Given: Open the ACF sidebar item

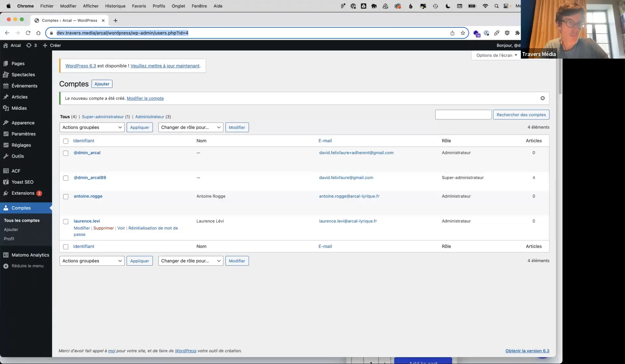Looking at the screenshot, I should (x=15, y=171).
